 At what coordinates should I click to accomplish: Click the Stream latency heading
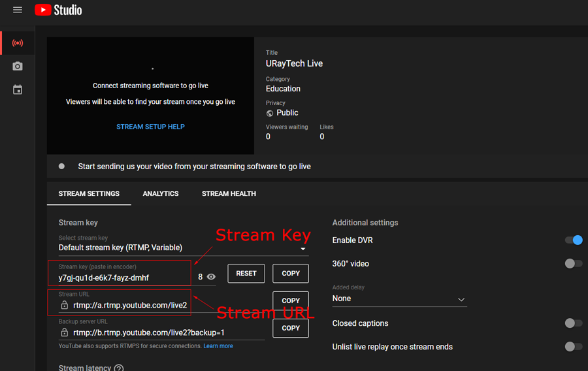pyautogui.click(x=85, y=368)
